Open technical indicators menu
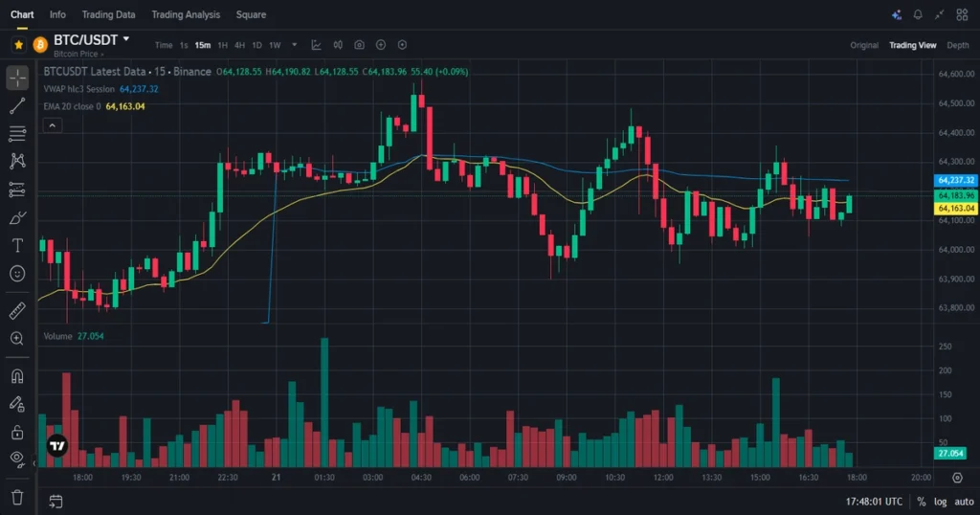Screen dimensions: 980x515 (316, 45)
